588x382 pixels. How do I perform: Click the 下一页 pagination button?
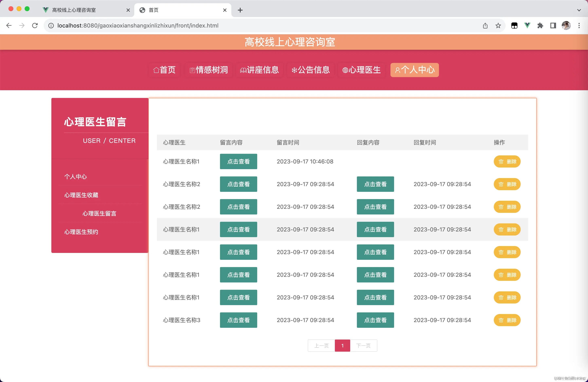click(x=363, y=345)
